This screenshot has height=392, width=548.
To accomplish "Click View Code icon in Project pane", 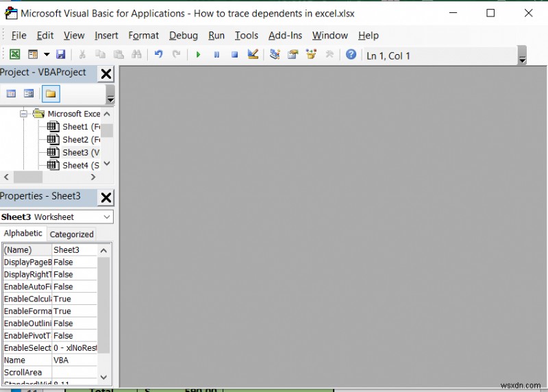I will [x=11, y=94].
